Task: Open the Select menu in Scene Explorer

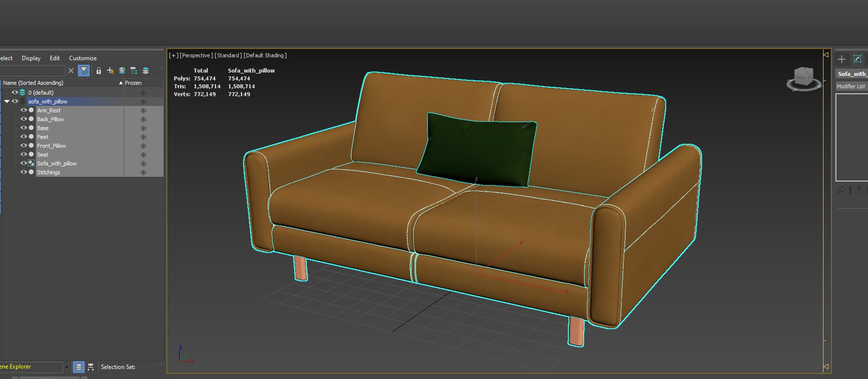Action: (6, 58)
